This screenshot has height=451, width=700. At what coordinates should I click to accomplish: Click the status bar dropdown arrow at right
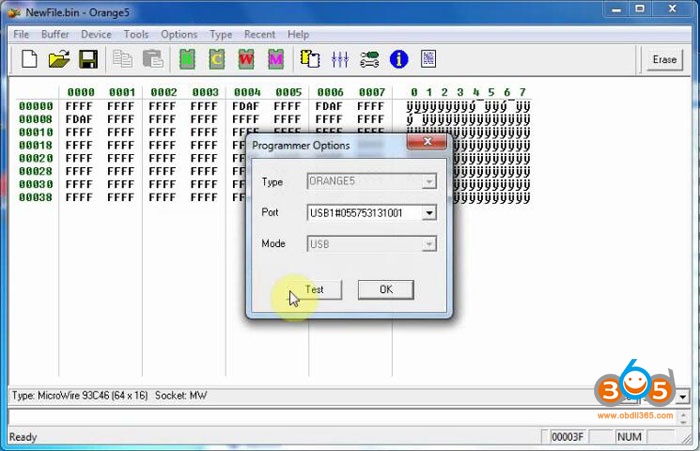tap(683, 396)
